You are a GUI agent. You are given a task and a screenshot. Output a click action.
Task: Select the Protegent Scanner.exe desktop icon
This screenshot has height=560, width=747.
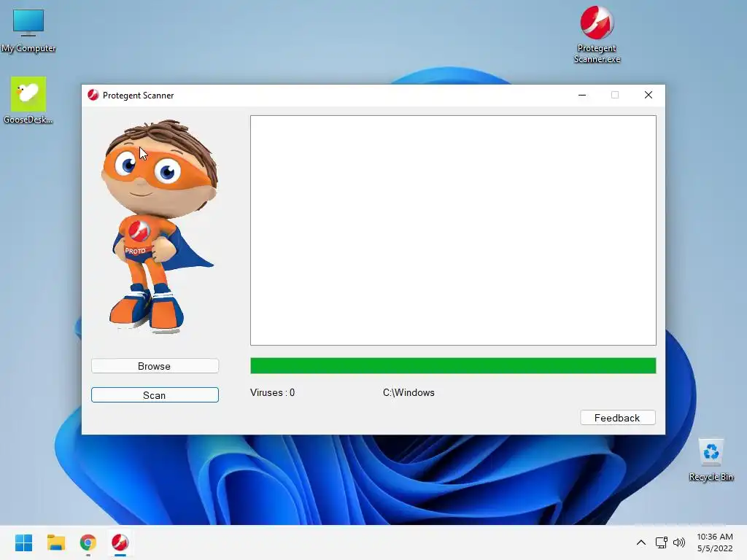coord(597,35)
